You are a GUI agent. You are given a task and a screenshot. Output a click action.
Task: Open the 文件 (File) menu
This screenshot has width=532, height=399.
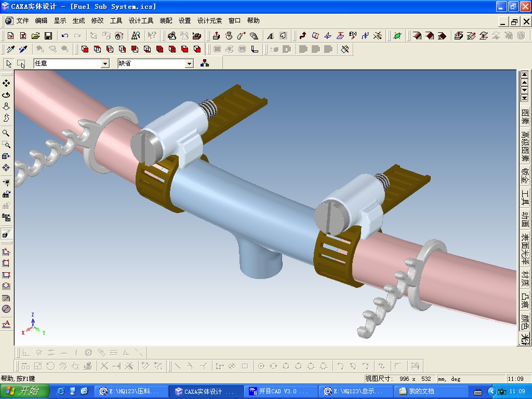(x=22, y=21)
